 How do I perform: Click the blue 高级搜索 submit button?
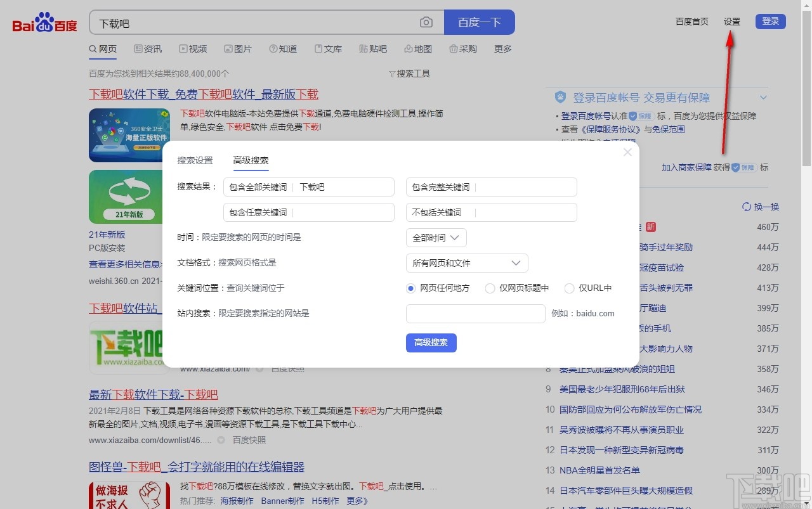point(431,342)
